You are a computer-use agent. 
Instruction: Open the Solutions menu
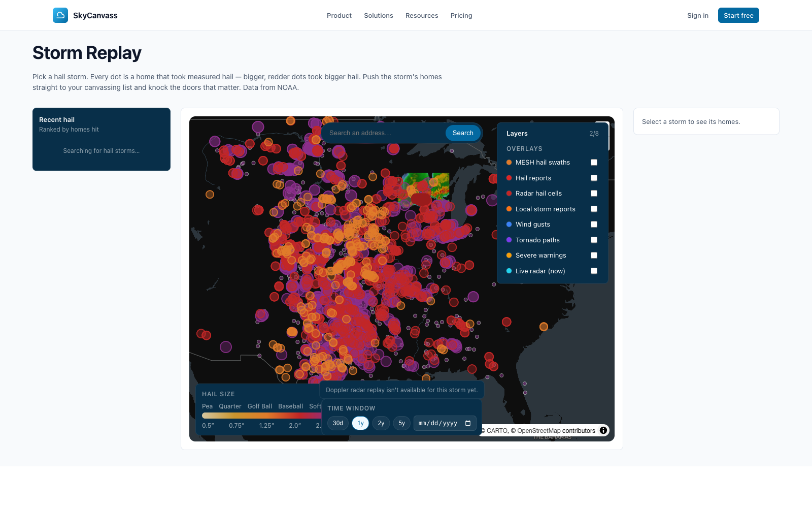click(379, 16)
